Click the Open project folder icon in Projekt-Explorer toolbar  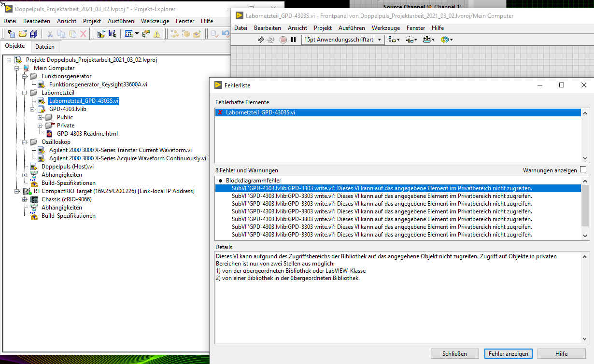(x=23, y=34)
